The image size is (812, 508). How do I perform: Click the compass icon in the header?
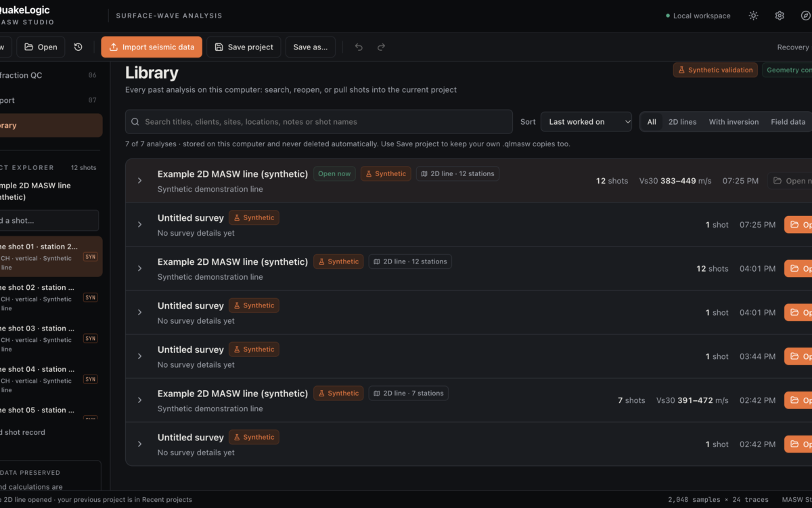805,16
